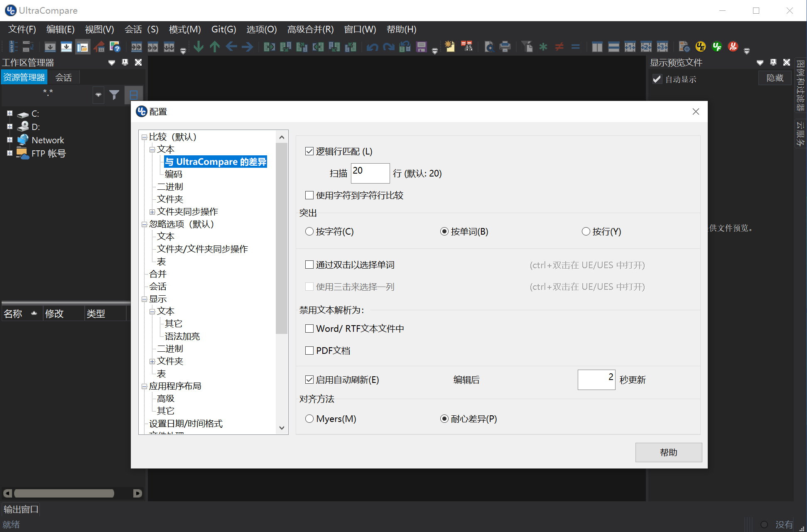The height and width of the screenshot is (532, 807).
Task: Check the PDF文档 checkbox
Action: click(x=309, y=351)
